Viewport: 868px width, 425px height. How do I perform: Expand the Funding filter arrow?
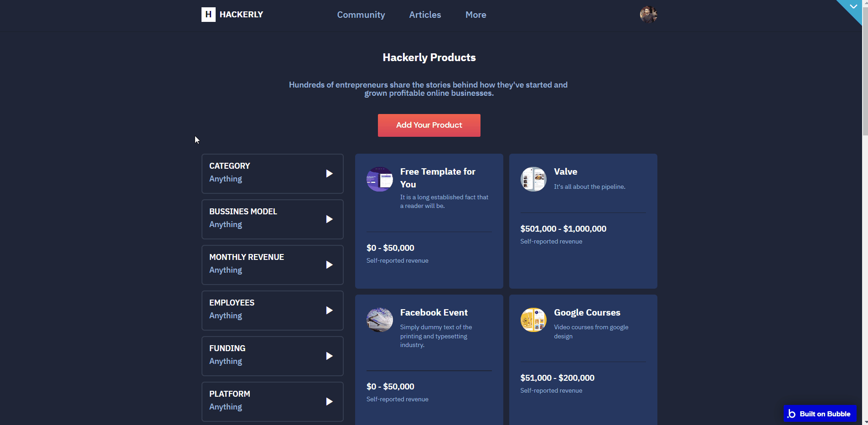(x=329, y=356)
